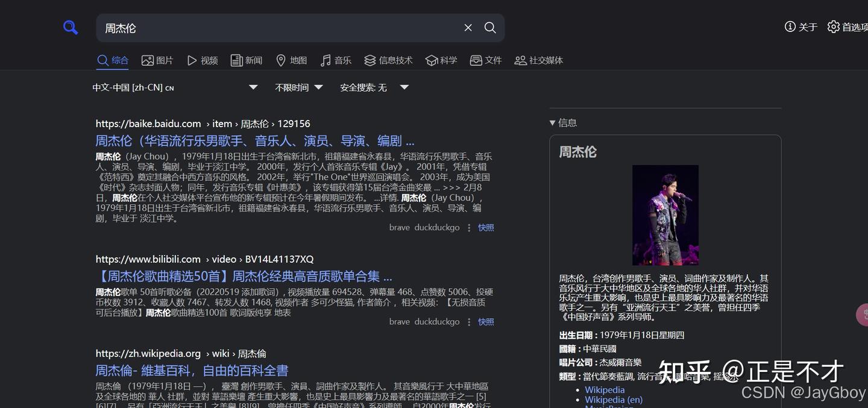The width and height of the screenshot is (868, 408).
Task: Open 快照 cached link for Bilibili result
Action: 486,322
